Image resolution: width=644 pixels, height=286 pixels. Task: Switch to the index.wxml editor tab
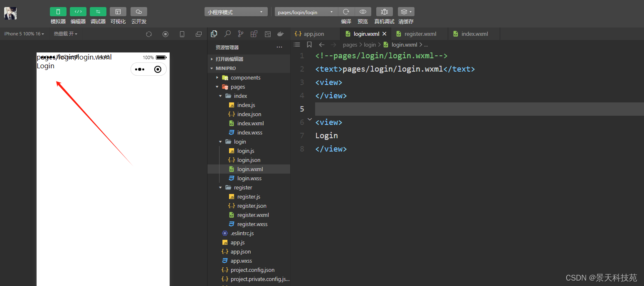coord(474,34)
